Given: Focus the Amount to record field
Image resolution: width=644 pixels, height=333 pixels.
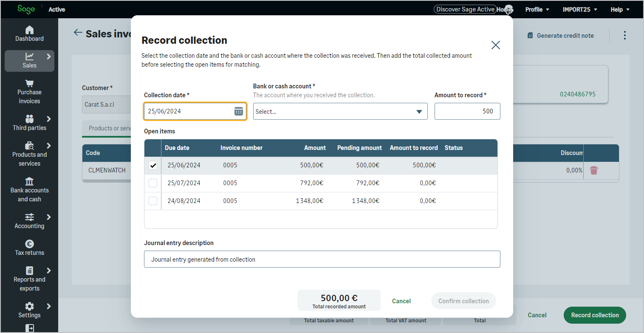Looking at the screenshot, I should [x=467, y=111].
